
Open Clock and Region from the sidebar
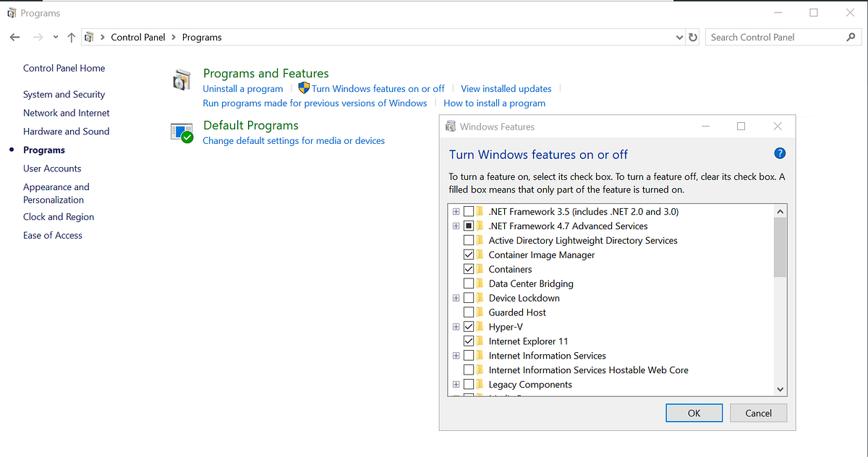click(58, 216)
